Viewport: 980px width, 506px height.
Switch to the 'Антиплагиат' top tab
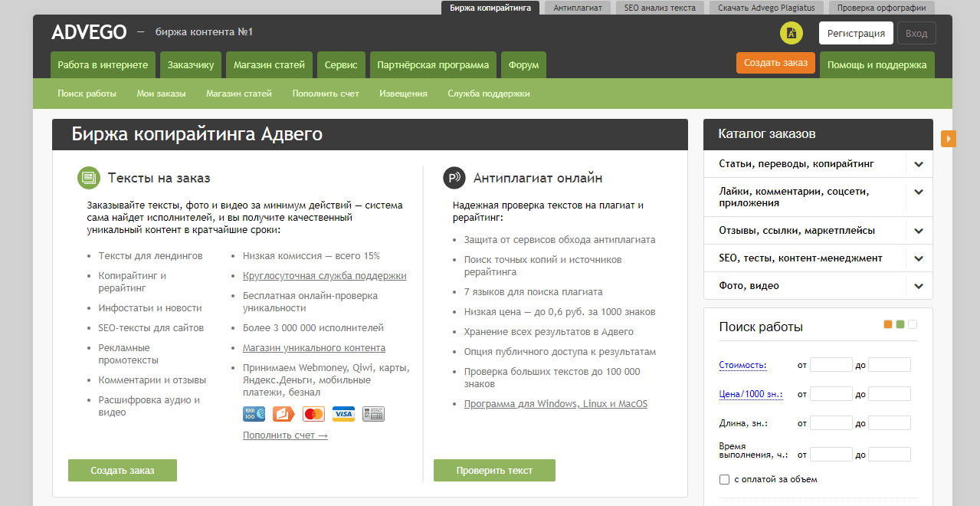(x=578, y=8)
